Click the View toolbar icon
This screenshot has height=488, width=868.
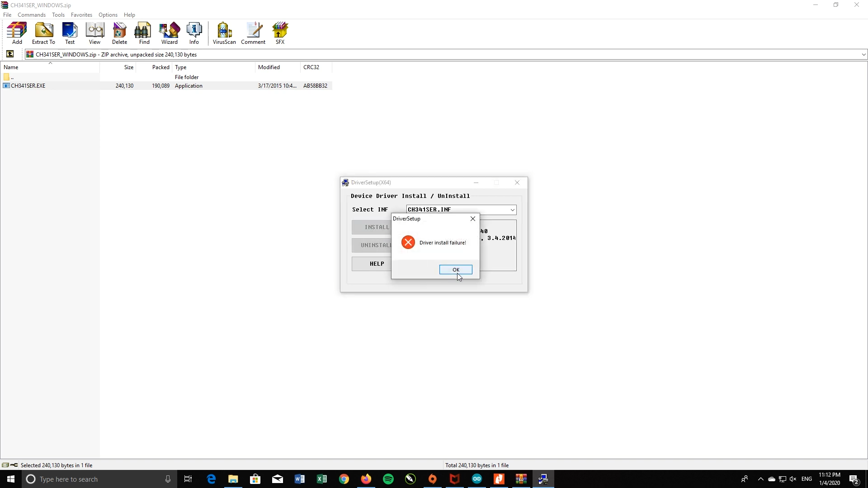(94, 33)
